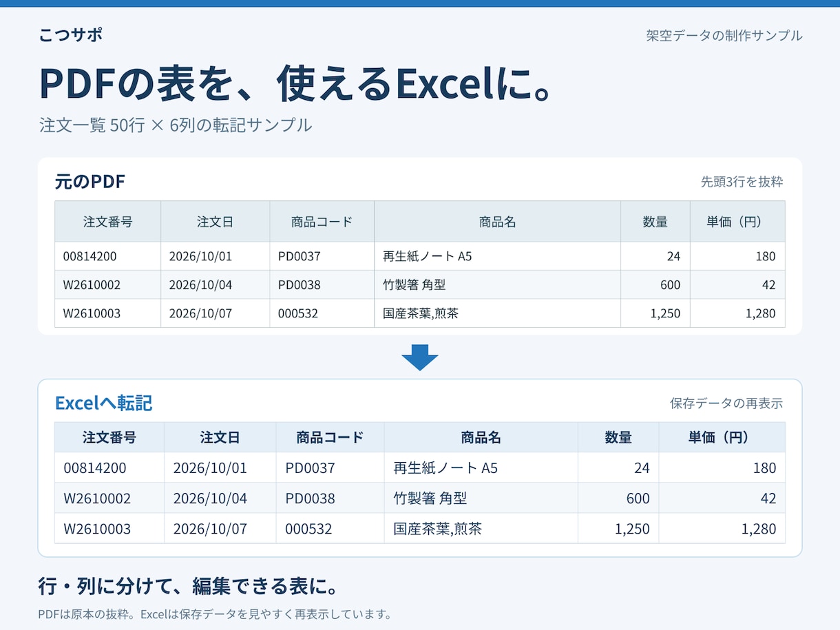Image resolution: width=840 pixels, height=630 pixels.
Task: Click unit price 1,280 in the Excelへ転記 table
Action: click(x=759, y=529)
